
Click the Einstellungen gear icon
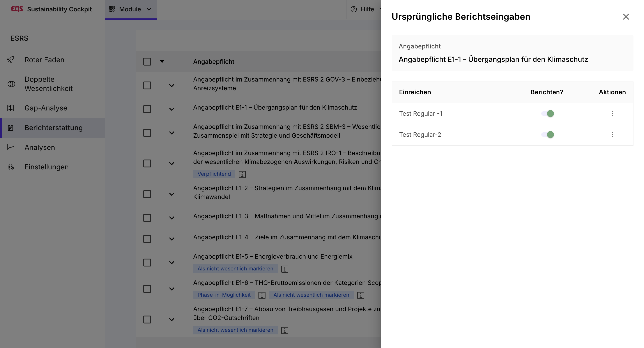point(11,167)
